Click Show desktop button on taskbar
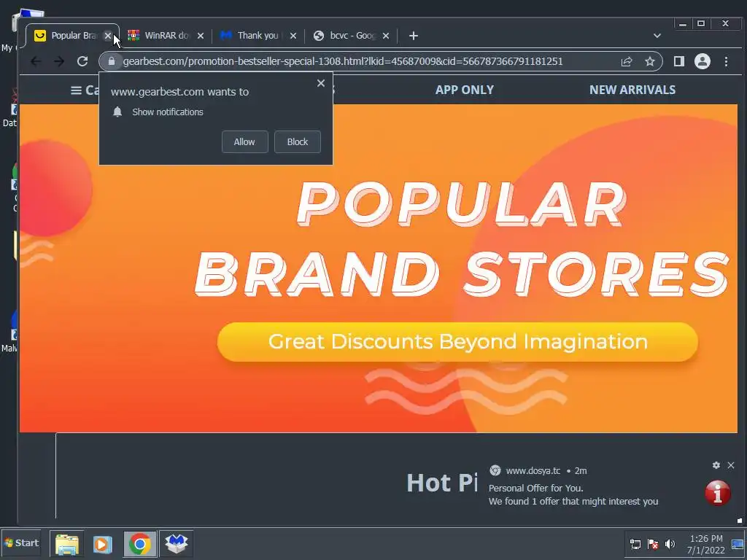The image size is (747, 560). tap(738, 544)
